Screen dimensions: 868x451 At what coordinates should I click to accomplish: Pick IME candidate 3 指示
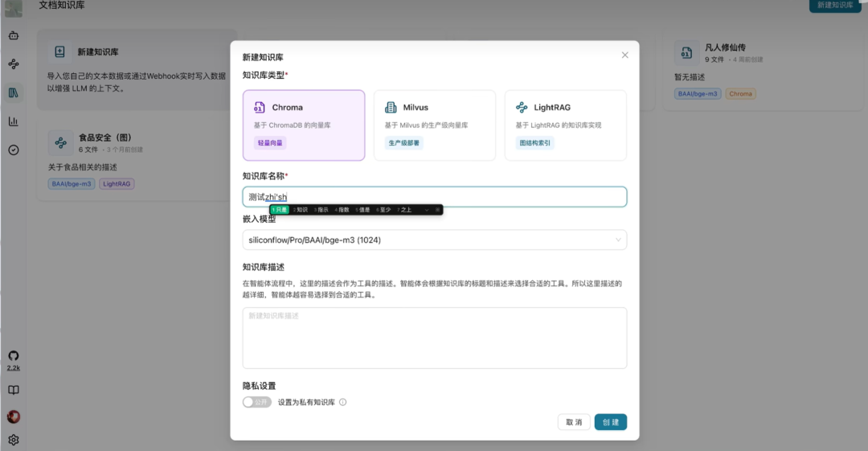click(321, 210)
